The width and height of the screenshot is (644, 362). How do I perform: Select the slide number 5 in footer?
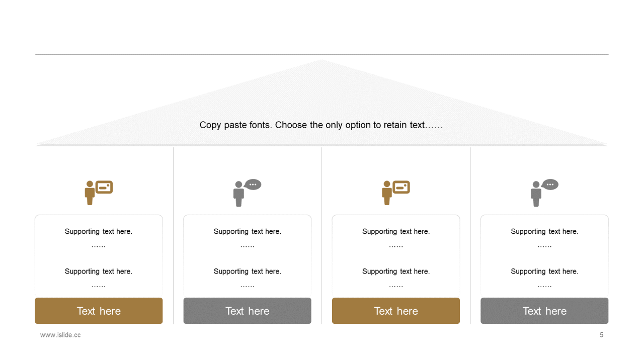pyautogui.click(x=601, y=335)
